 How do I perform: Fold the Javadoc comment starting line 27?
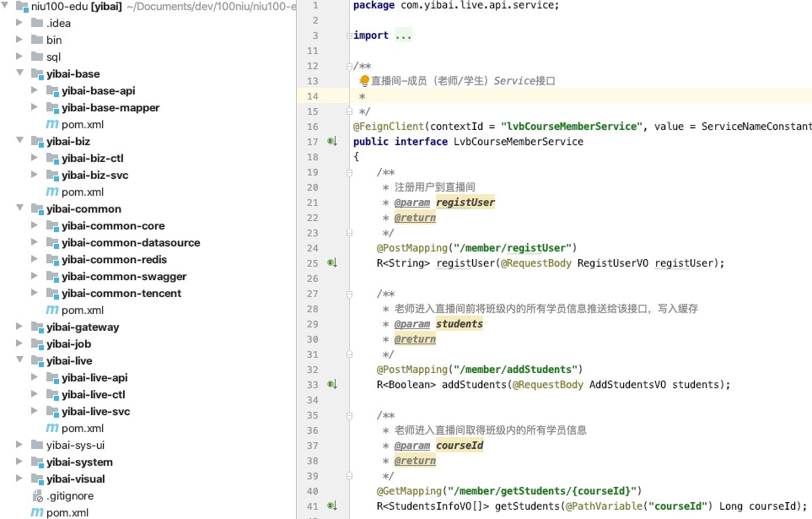(x=349, y=294)
